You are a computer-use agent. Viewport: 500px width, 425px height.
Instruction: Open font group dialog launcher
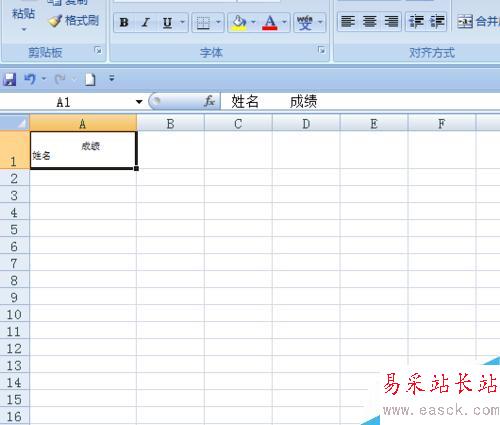click(x=321, y=50)
